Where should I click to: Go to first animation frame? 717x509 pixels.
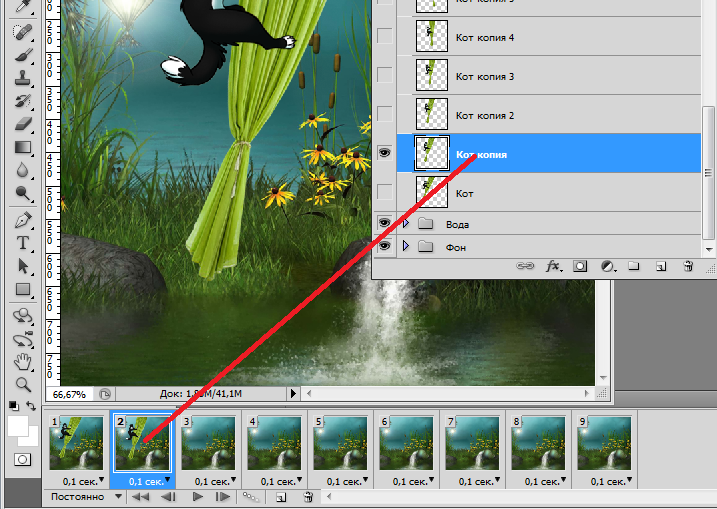[x=140, y=497]
